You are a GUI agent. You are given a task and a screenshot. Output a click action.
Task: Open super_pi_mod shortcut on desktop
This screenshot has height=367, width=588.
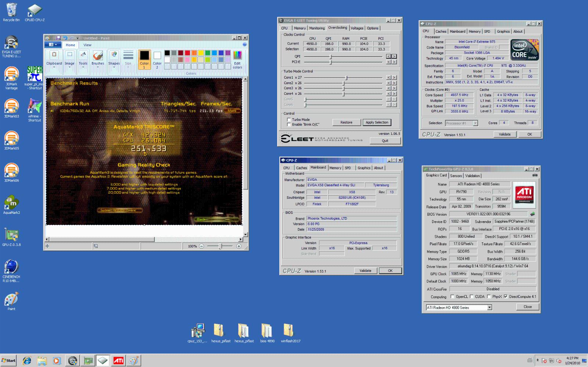tap(35, 78)
